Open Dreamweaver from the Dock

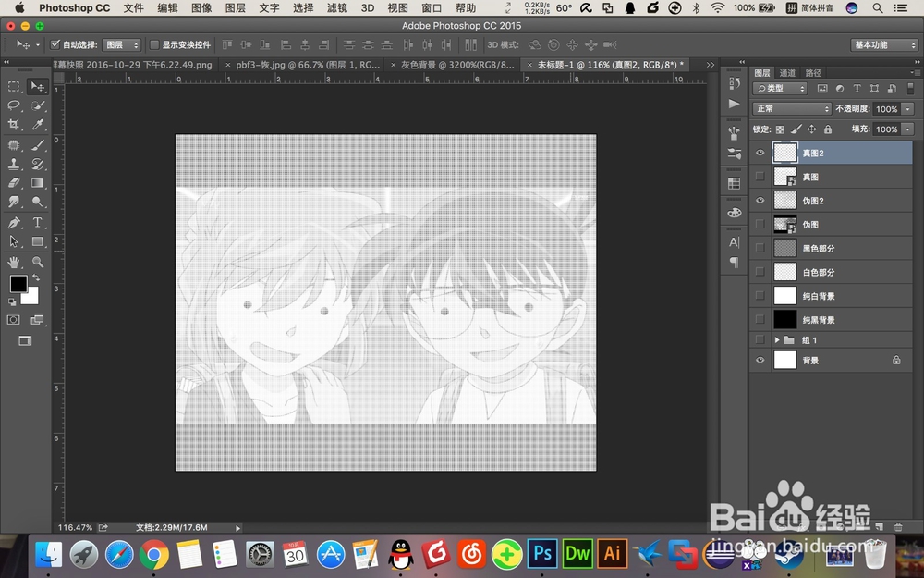tap(577, 553)
